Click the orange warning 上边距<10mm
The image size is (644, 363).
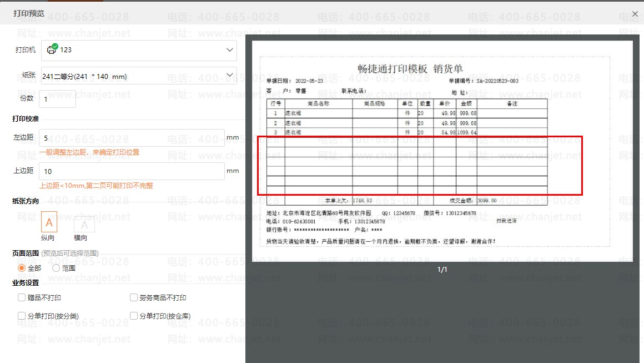click(96, 186)
